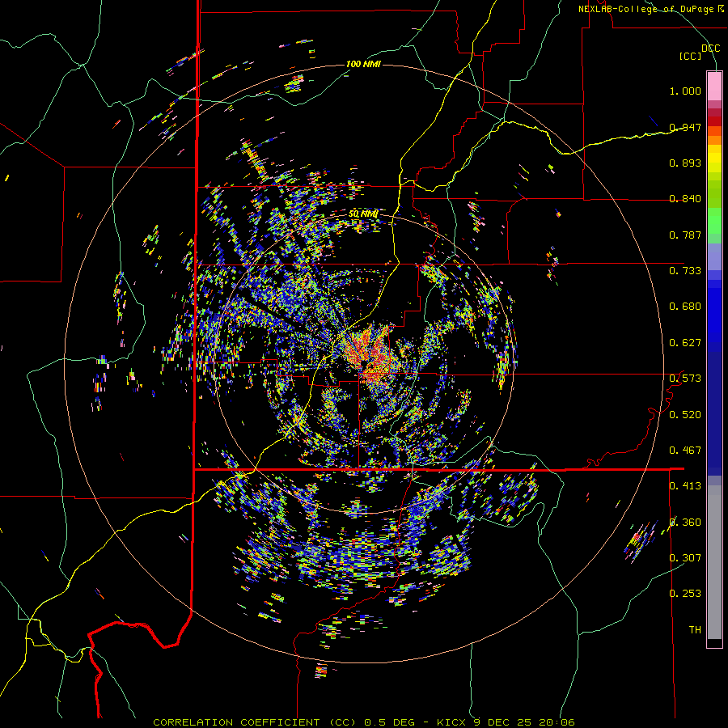The width and height of the screenshot is (728, 728).
Task: Click the TH threshold label
Action: [x=695, y=630]
